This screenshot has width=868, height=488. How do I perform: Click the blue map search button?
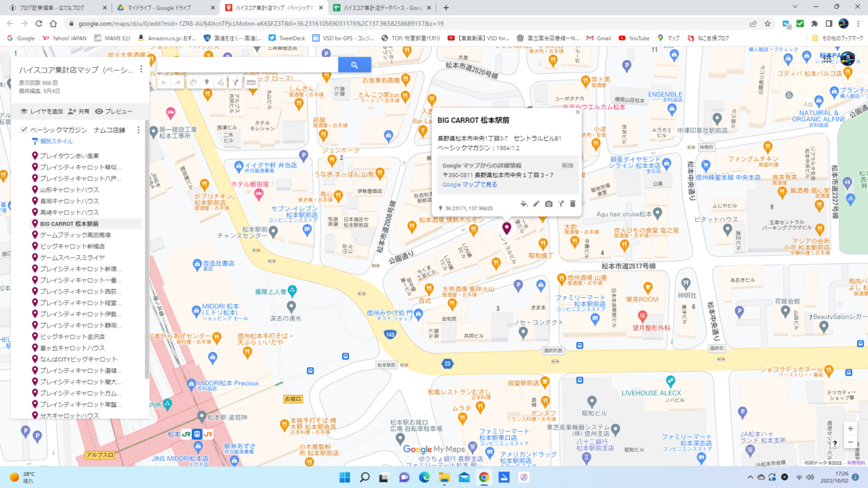[x=354, y=65]
